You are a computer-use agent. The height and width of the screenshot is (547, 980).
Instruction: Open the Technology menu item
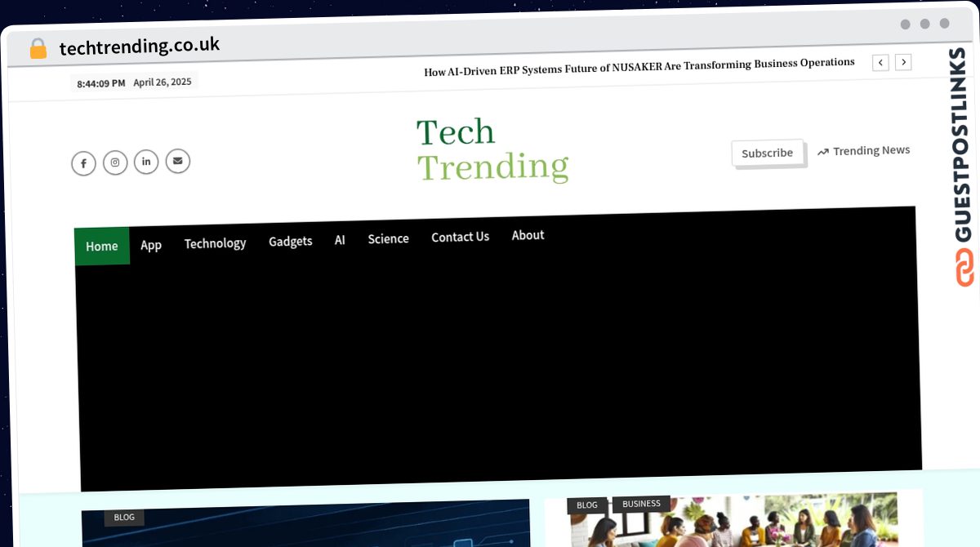[x=215, y=242]
